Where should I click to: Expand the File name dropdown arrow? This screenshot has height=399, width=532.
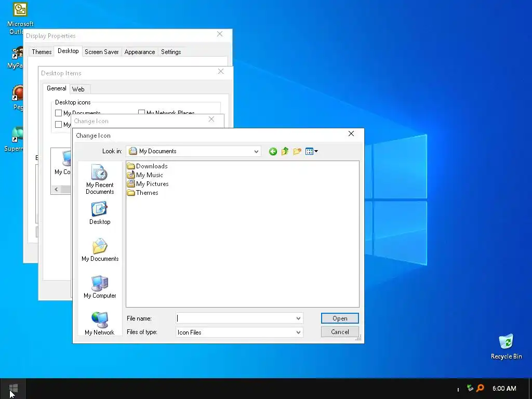pos(298,318)
